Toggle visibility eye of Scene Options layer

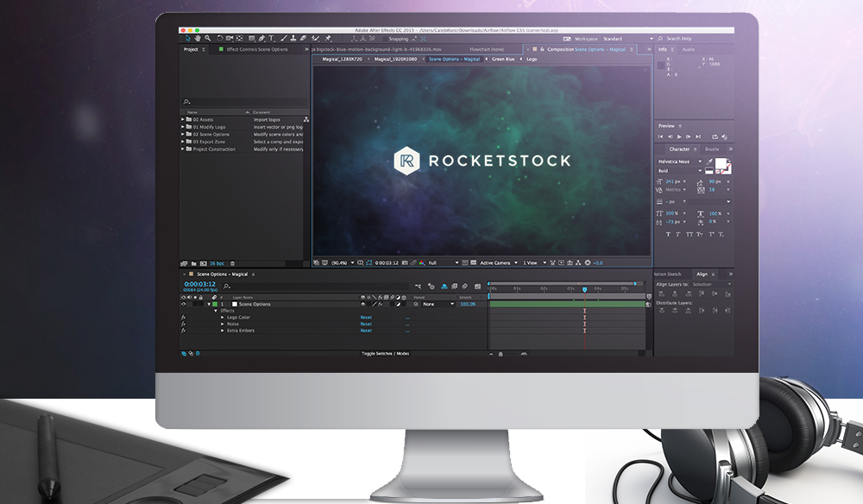point(183,305)
